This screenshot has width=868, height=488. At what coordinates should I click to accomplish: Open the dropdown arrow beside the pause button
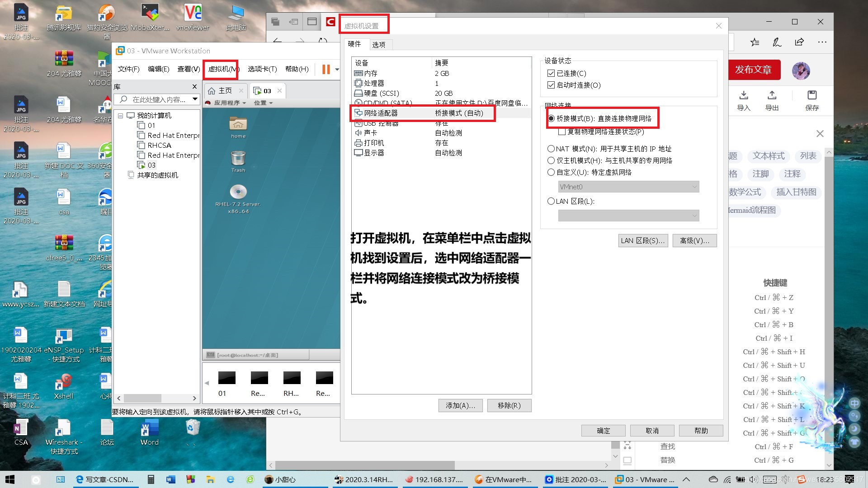click(337, 69)
